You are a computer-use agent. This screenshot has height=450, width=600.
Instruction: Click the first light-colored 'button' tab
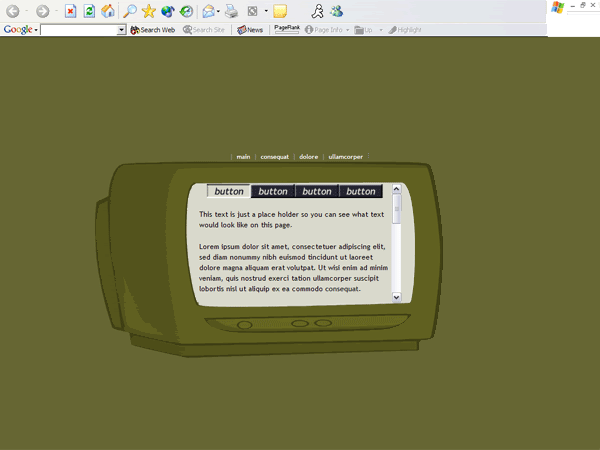click(x=229, y=191)
